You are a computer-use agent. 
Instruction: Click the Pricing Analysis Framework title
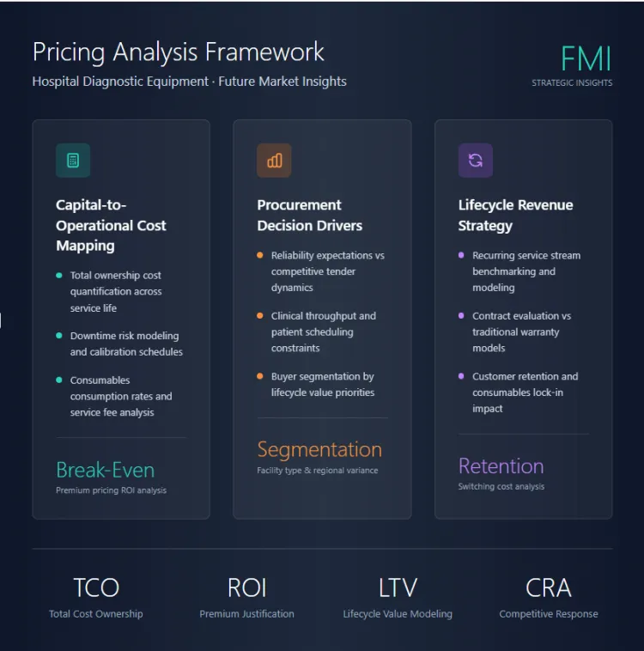[x=179, y=52]
